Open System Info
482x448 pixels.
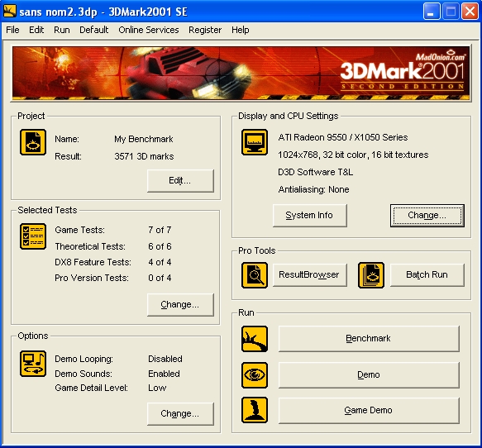click(x=309, y=216)
